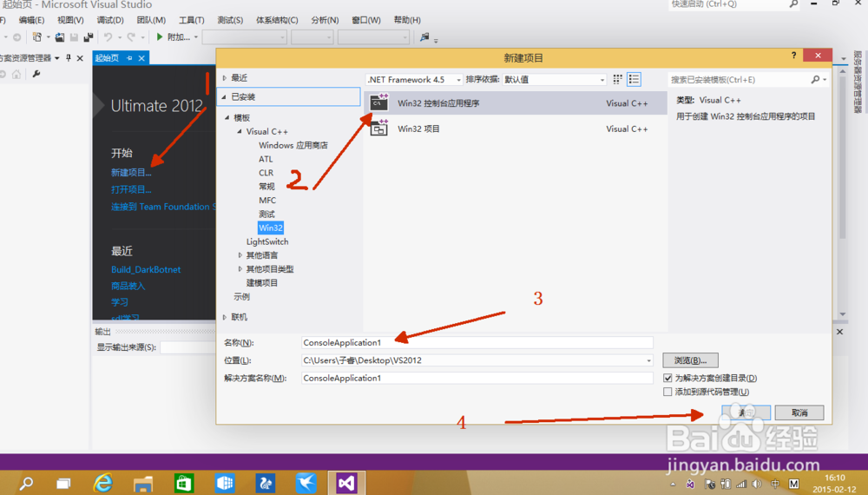Click the Save All toolbar icon
This screenshot has width=868, height=495.
[88, 37]
